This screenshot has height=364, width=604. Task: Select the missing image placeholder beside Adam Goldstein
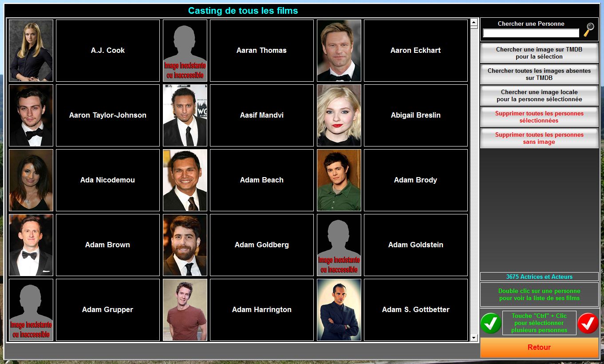339,245
